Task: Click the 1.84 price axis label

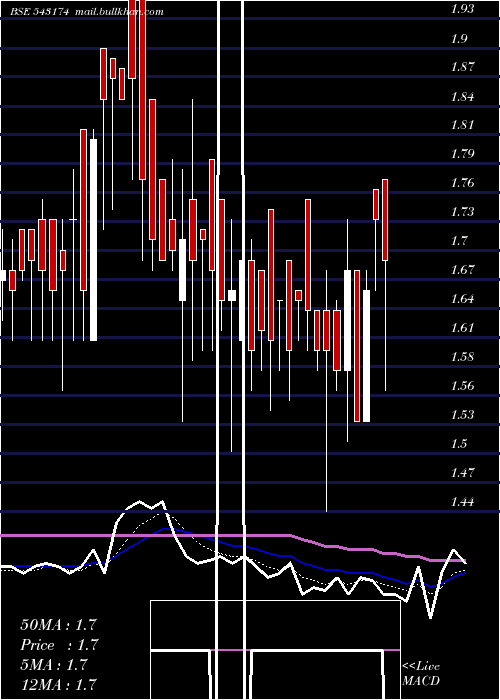Action: coord(463,96)
